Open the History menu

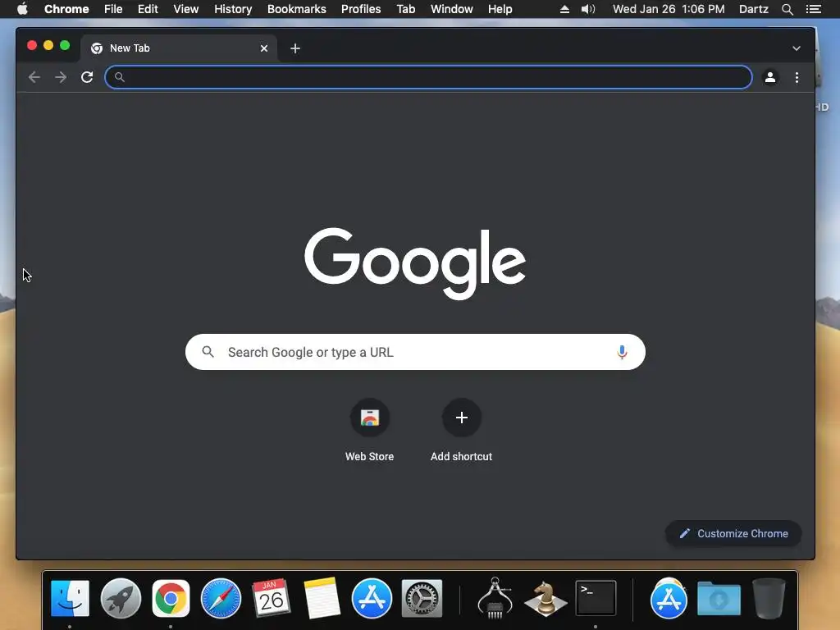(233, 9)
